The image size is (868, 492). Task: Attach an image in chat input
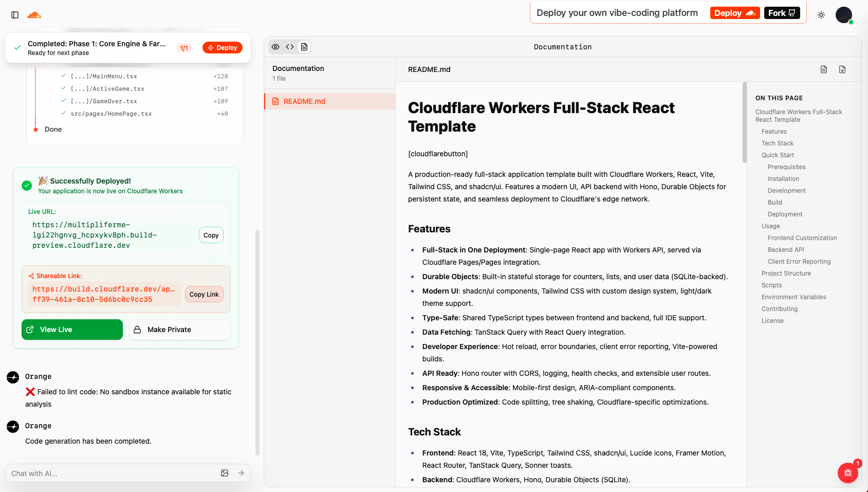tap(225, 473)
